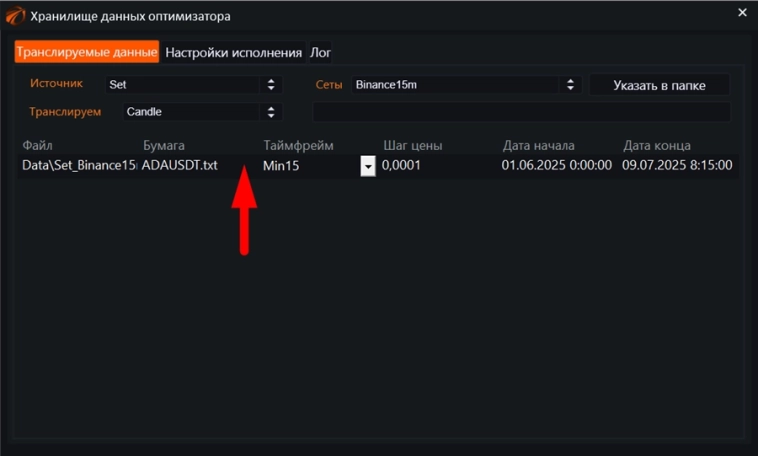Select the 0,0001 price step cell
Viewport: 758px width, 456px height.
click(401, 165)
